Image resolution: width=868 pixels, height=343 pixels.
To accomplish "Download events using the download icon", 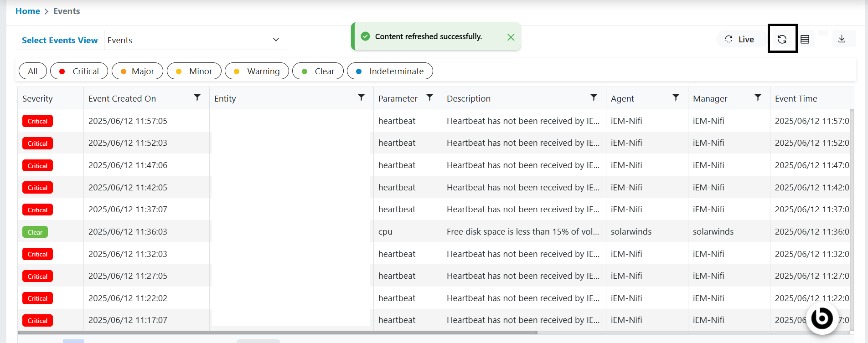I will tap(842, 39).
